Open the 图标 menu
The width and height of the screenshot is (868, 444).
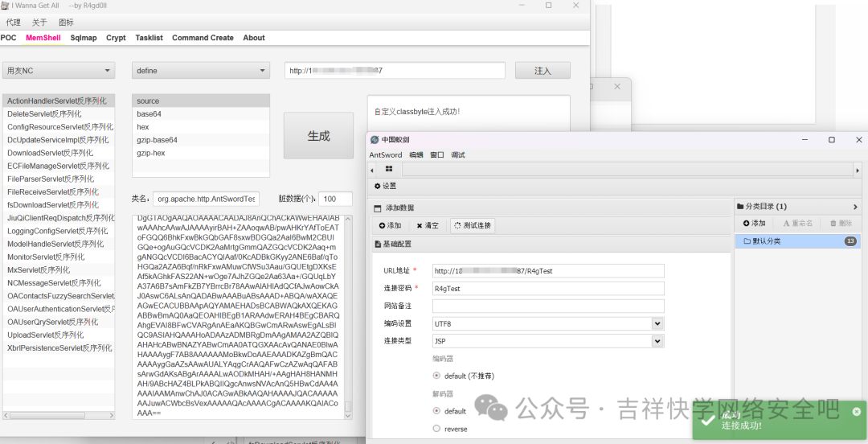pos(66,23)
